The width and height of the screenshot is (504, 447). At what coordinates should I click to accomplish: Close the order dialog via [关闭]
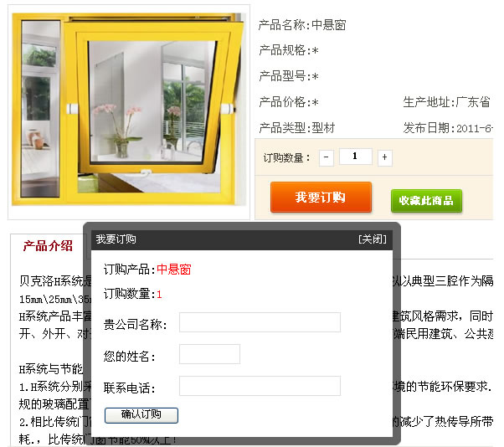[x=373, y=239]
